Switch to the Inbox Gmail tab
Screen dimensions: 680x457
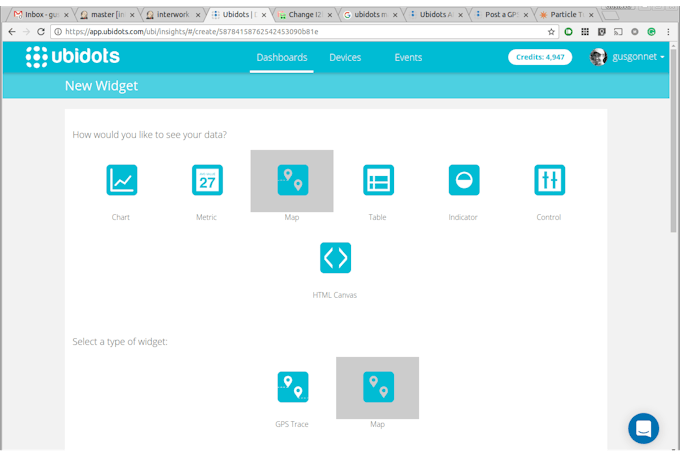tap(41, 15)
